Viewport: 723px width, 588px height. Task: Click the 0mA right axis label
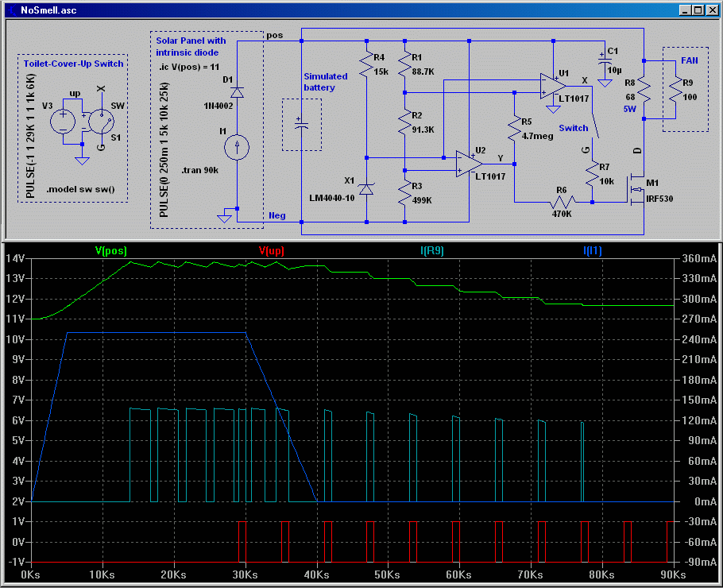(706, 501)
